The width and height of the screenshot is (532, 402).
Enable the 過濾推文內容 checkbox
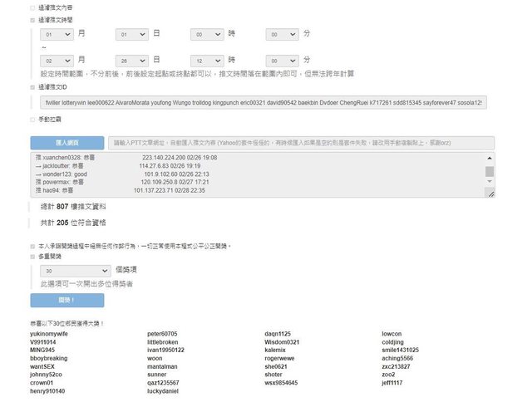pos(32,7)
